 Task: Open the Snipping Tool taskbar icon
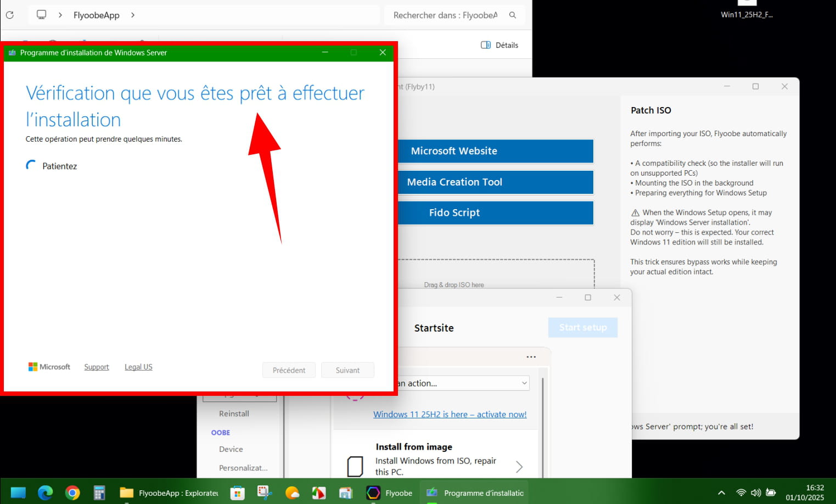pos(265,492)
